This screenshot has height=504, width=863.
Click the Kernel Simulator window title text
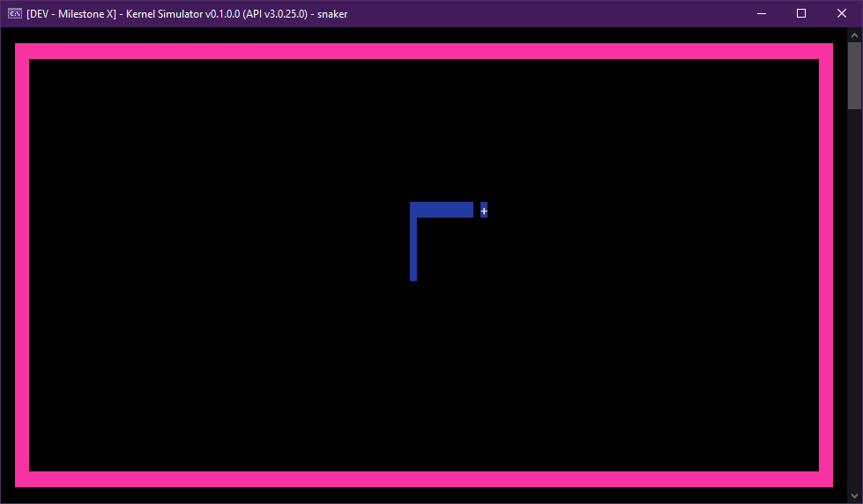click(187, 13)
